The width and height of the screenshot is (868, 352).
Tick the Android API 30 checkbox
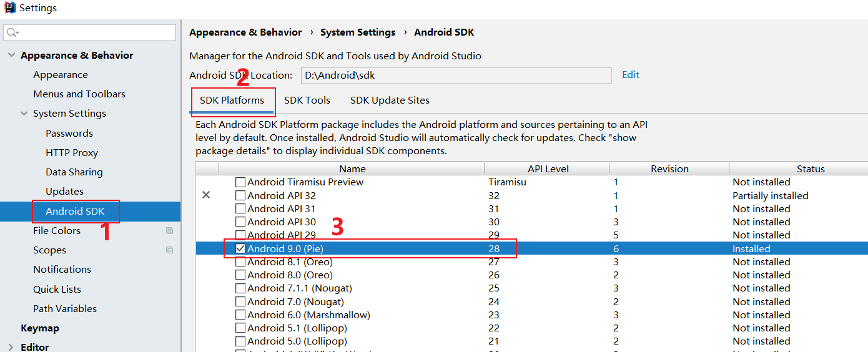[x=240, y=222]
